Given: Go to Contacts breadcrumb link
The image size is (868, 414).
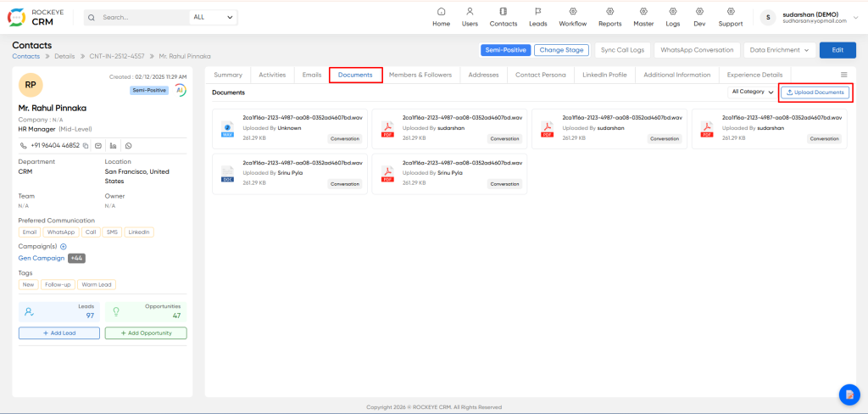Looking at the screenshot, I should (26, 57).
